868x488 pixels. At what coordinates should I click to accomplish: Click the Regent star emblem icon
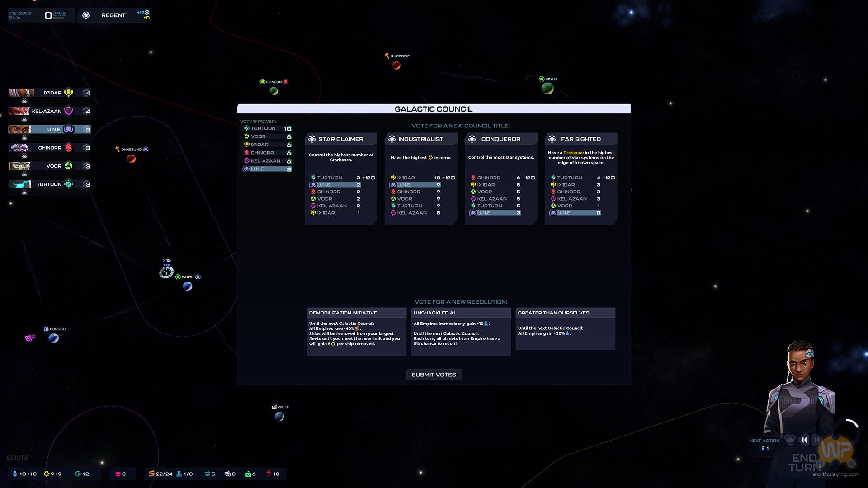coord(86,15)
